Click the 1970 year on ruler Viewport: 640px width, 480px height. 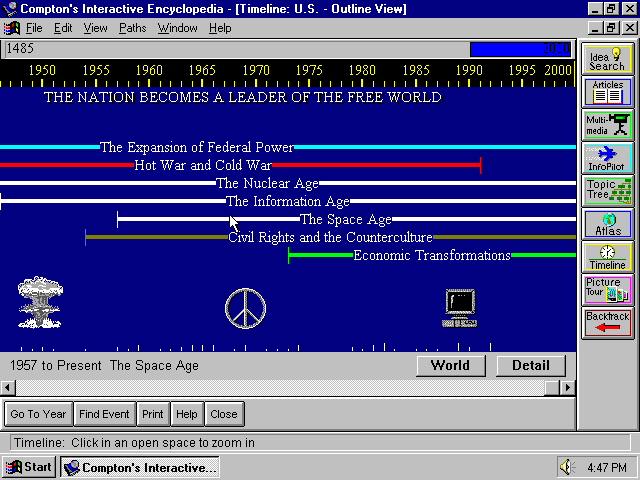pos(256,70)
